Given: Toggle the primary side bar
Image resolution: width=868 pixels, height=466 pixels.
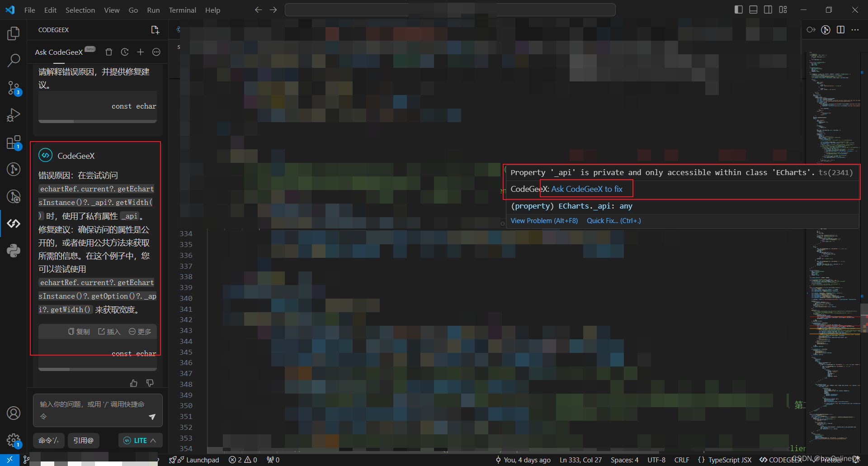Looking at the screenshot, I should 739,10.
